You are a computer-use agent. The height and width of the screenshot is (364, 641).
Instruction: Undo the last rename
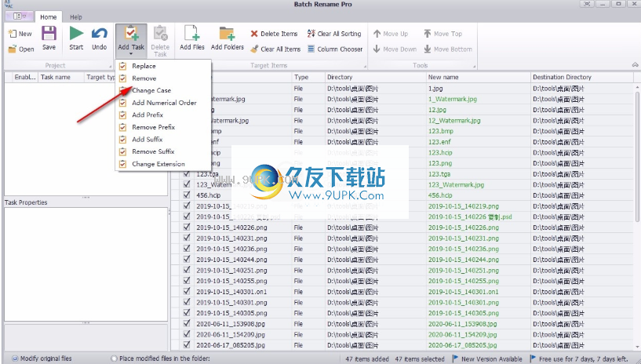tap(100, 38)
